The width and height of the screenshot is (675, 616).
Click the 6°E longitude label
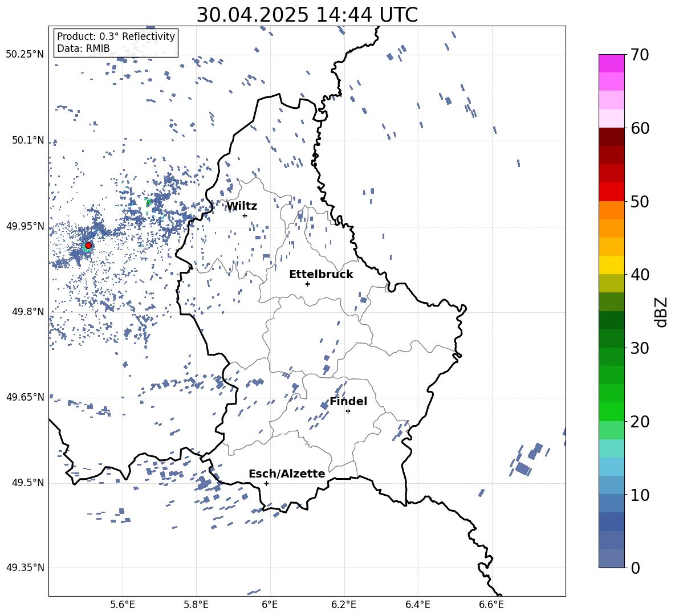point(270,605)
